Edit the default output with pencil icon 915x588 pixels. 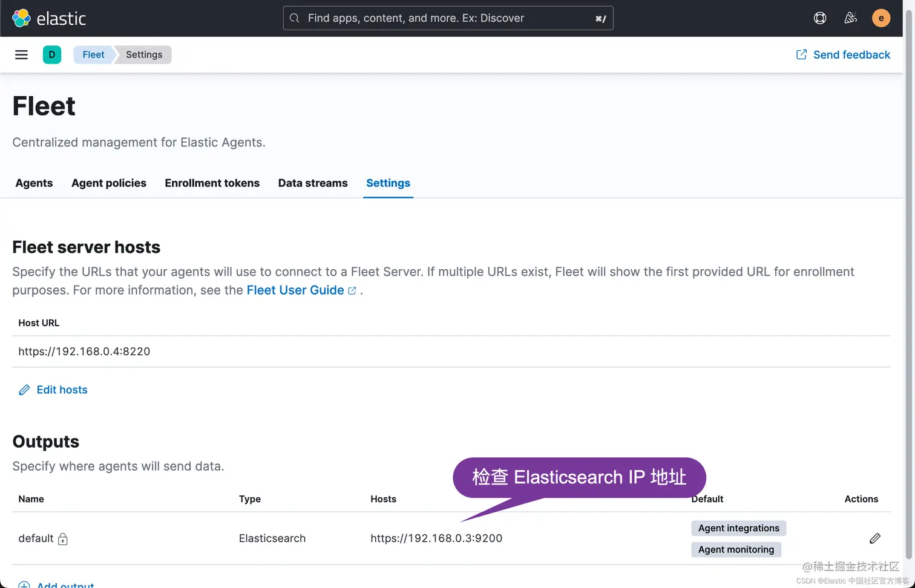pyautogui.click(x=875, y=538)
